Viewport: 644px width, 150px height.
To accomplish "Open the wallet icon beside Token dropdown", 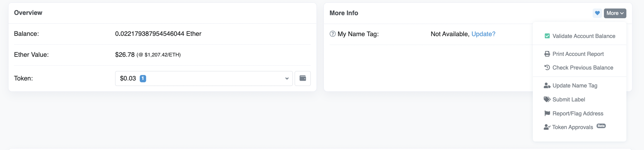I will click(x=303, y=78).
